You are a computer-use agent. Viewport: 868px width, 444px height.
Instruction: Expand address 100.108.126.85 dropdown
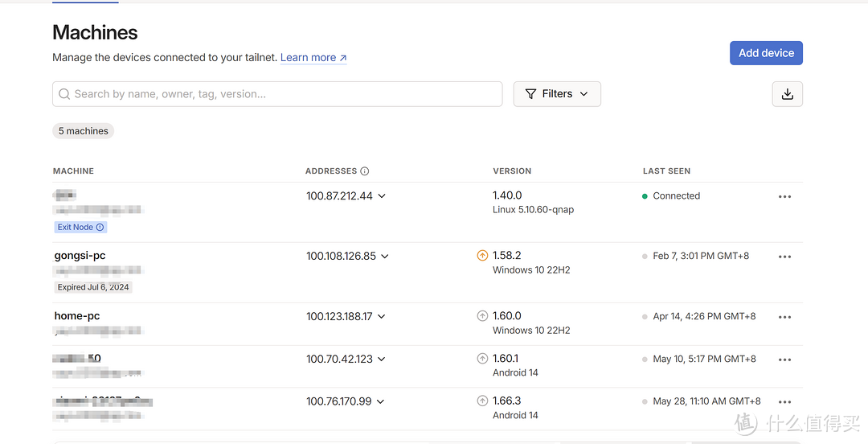point(385,257)
